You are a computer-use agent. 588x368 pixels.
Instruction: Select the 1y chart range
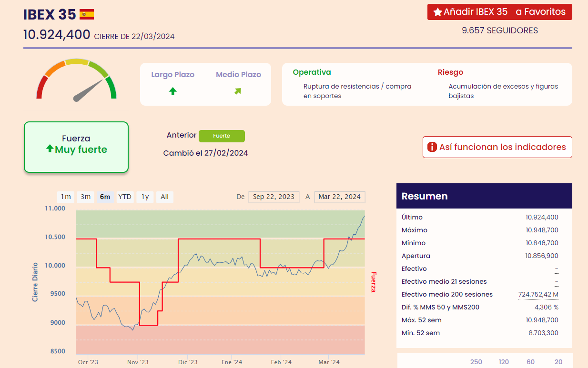coord(145,197)
